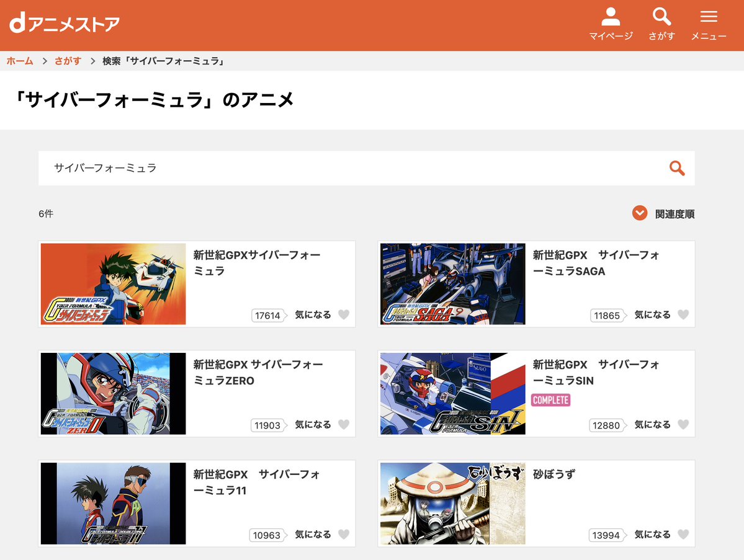Screen dimensions: 744x560
Task: Click 気になる label on SIN card
Action: [x=652, y=424]
